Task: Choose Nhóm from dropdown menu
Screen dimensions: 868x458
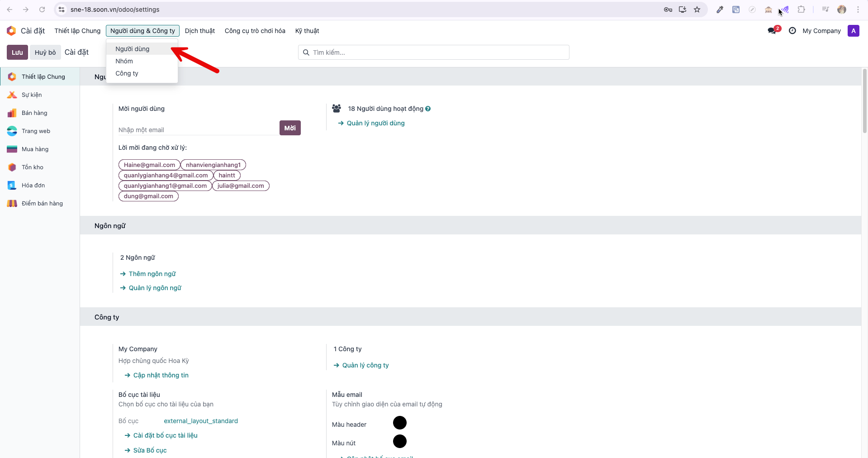Action: click(142, 61)
